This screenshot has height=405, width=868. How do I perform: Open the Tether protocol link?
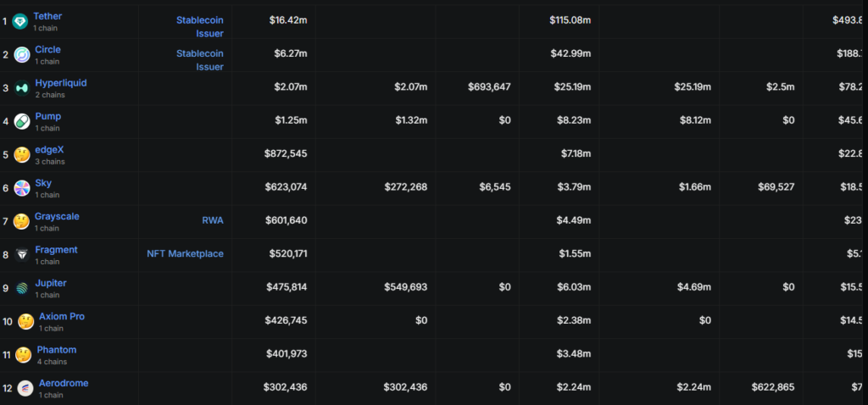coord(47,16)
